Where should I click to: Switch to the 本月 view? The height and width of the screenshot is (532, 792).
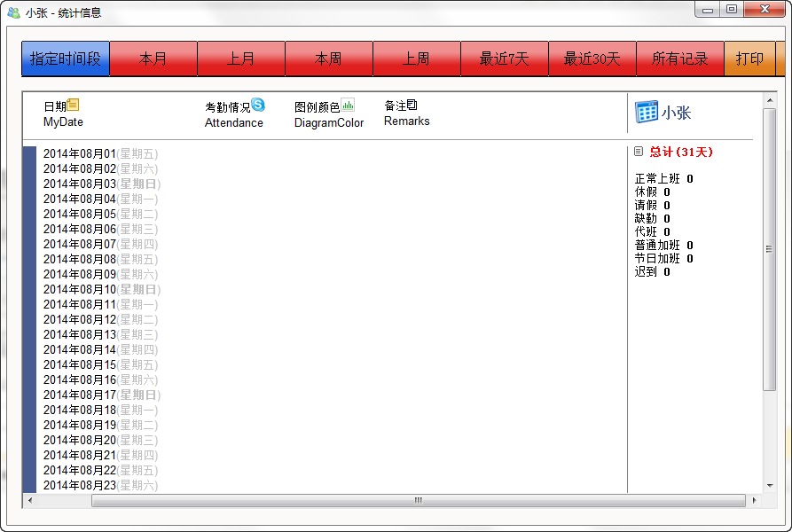(153, 59)
